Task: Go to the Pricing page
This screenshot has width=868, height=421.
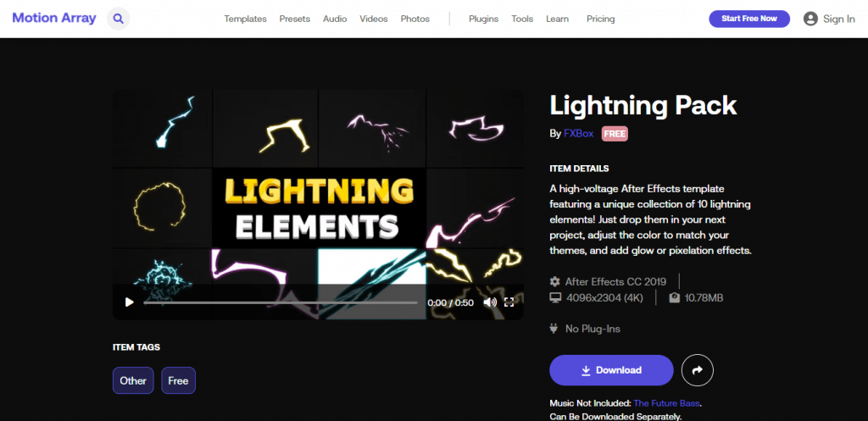Action: pos(601,19)
